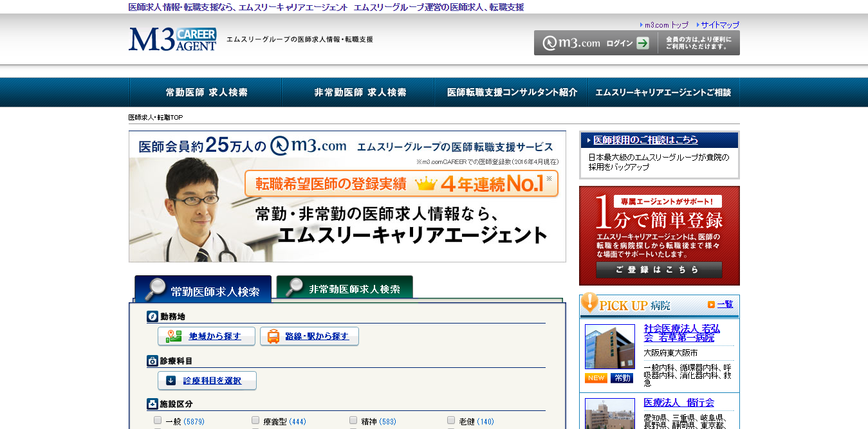Open 常勤医師 求人検索 in navigation bar
This screenshot has width=868, height=429.
[x=206, y=93]
